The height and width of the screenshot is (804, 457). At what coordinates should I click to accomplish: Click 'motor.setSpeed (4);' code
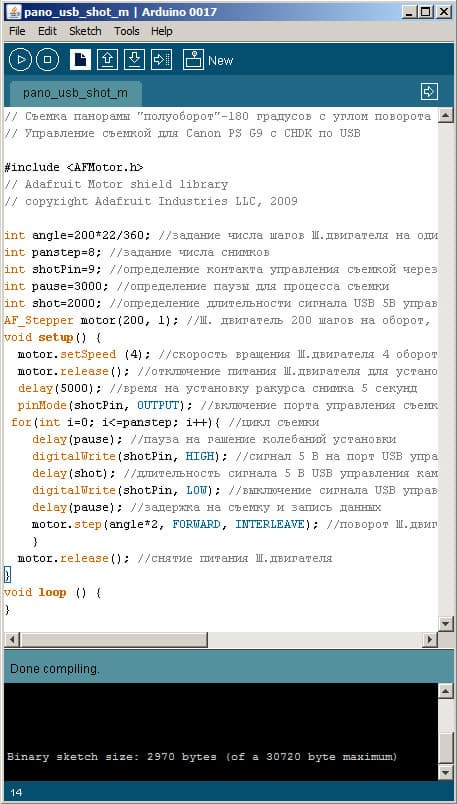point(84,354)
